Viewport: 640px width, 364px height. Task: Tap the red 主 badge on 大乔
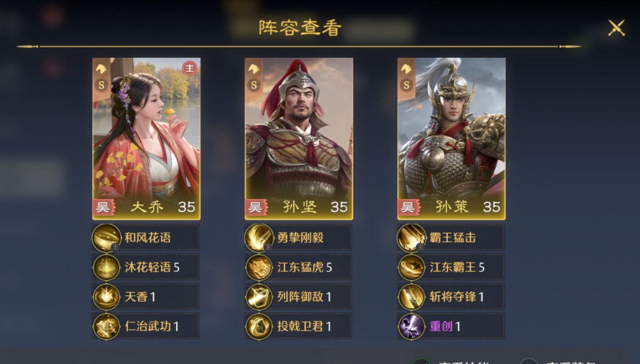point(190,68)
